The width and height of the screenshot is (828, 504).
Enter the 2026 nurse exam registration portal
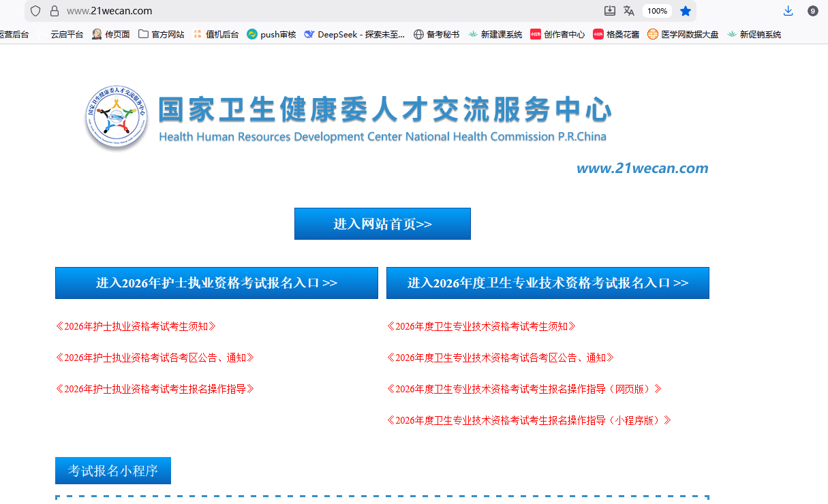216,283
